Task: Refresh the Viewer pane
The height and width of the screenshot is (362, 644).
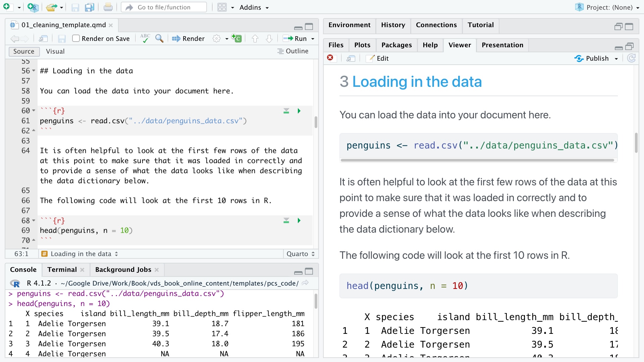Action: [631, 58]
